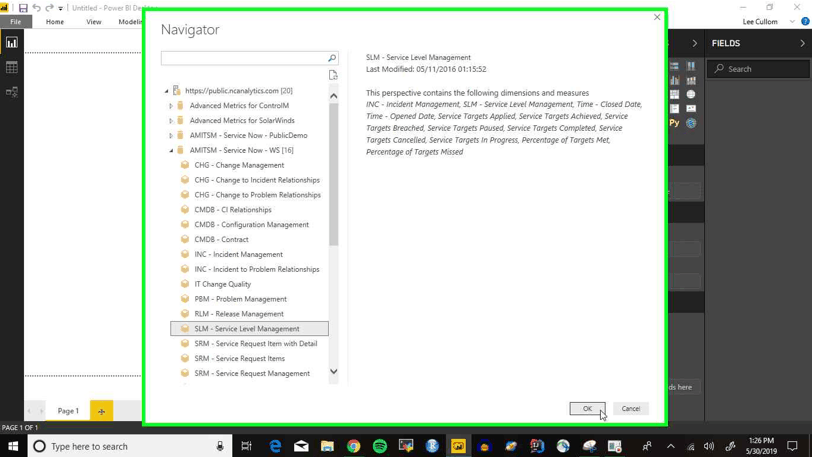Open Spotify from taskbar
The width and height of the screenshot is (814, 459).
[x=380, y=447]
